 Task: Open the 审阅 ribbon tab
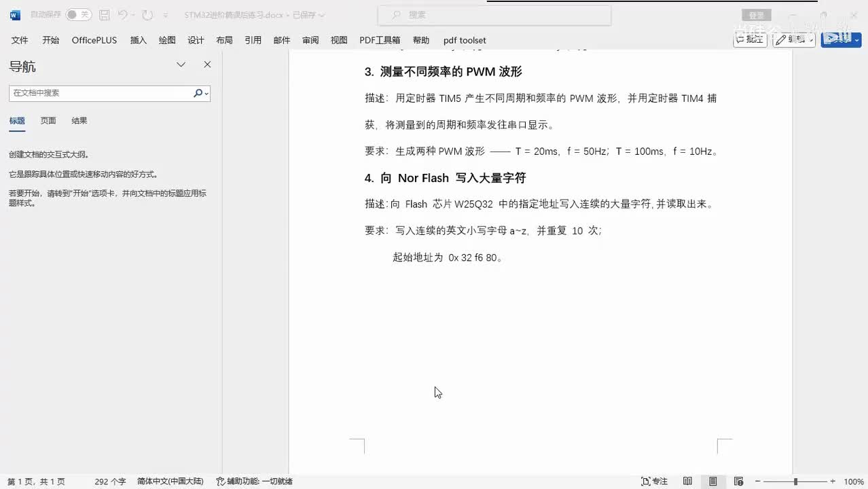tap(310, 40)
